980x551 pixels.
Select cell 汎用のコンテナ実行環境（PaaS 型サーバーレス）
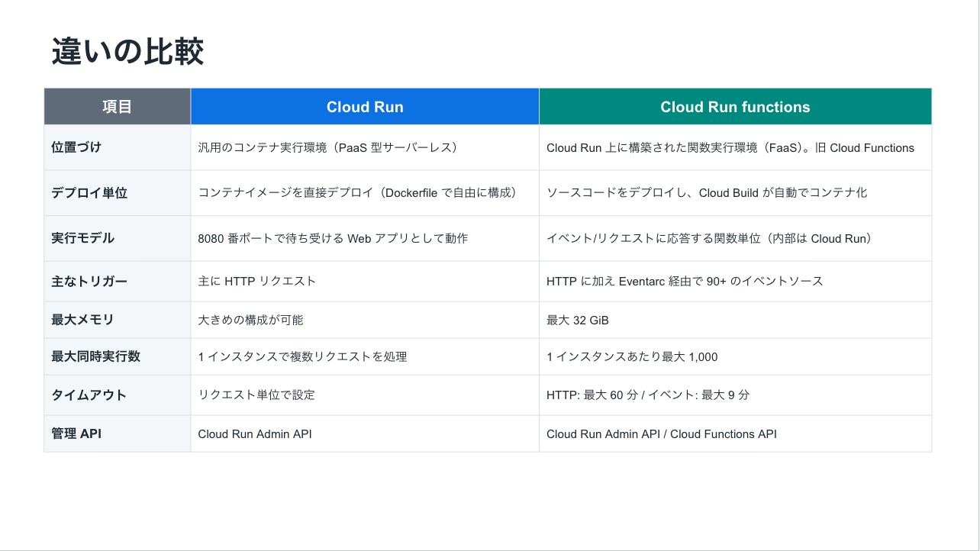point(365,147)
